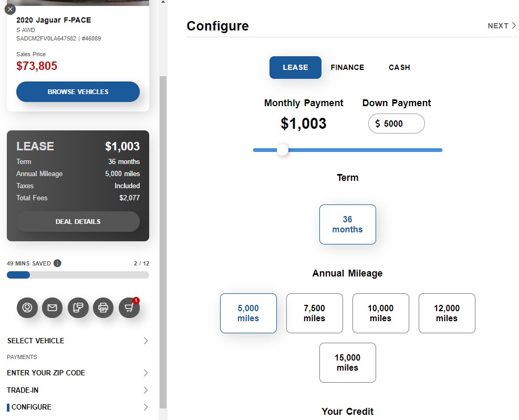Switch to the Cash tab
Viewport: 519px width, 420px height.
(399, 67)
